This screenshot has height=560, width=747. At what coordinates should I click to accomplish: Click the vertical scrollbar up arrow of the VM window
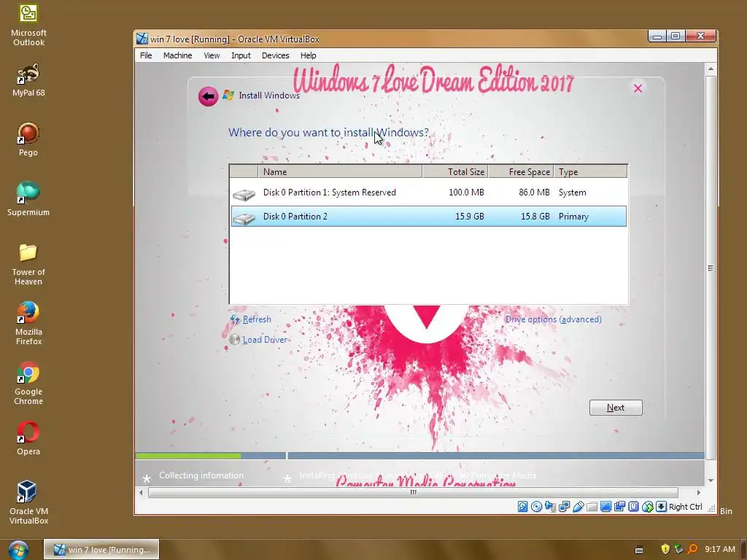coord(711,69)
